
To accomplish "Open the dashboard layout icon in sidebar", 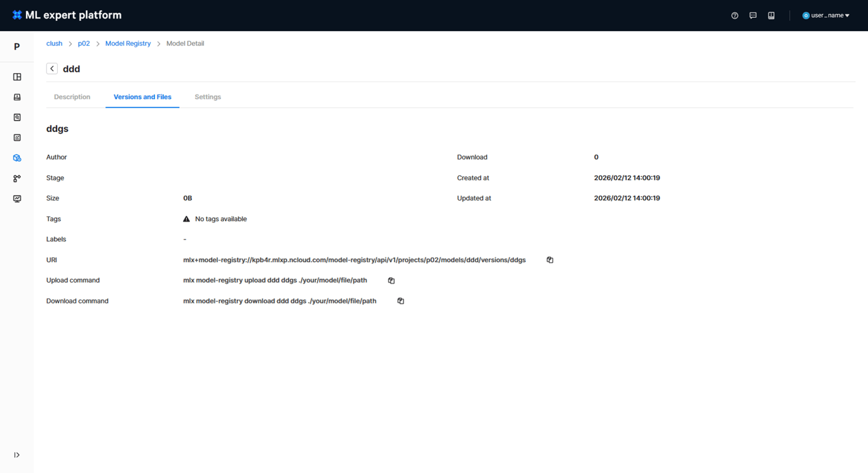I will click(x=17, y=77).
